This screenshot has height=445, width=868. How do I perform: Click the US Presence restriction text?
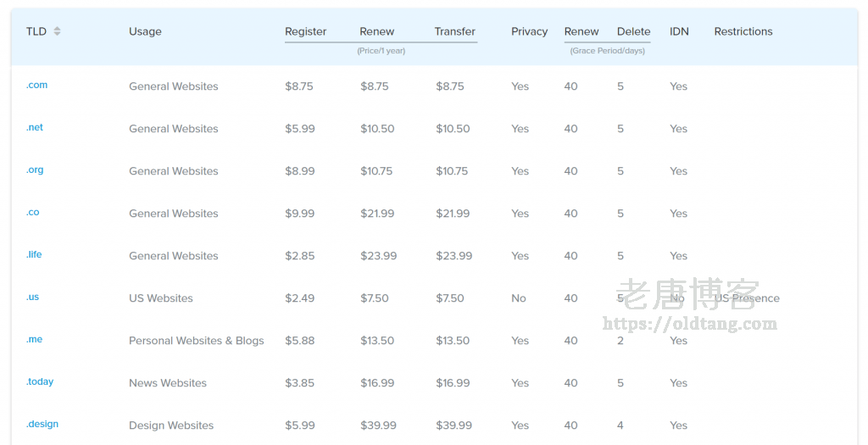(x=747, y=298)
